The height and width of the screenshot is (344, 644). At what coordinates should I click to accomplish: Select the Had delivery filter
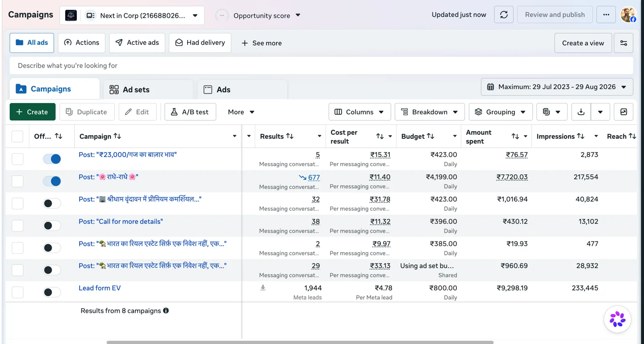click(200, 43)
